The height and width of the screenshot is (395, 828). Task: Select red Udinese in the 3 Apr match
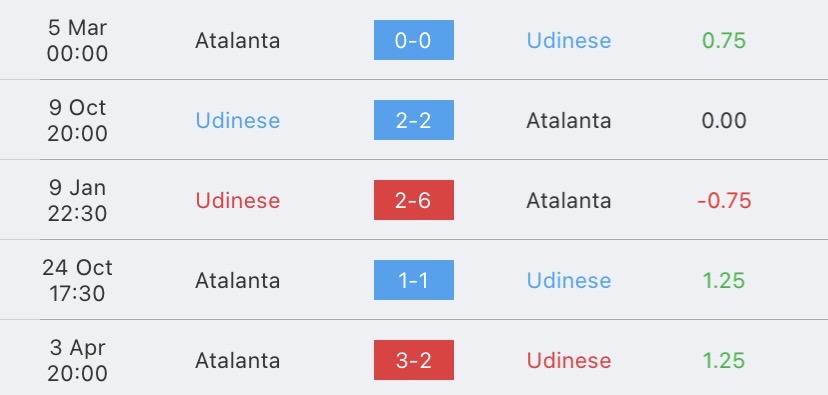point(569,361)
